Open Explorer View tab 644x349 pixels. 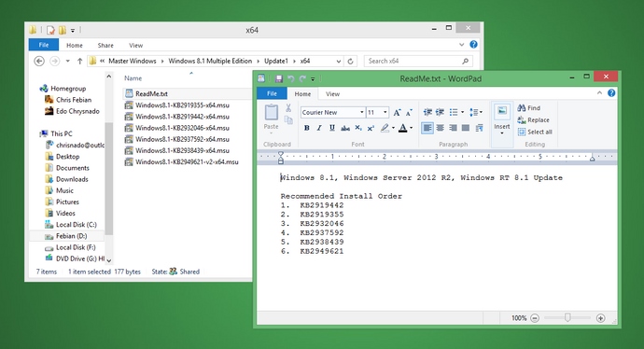[x=135, y=45]
